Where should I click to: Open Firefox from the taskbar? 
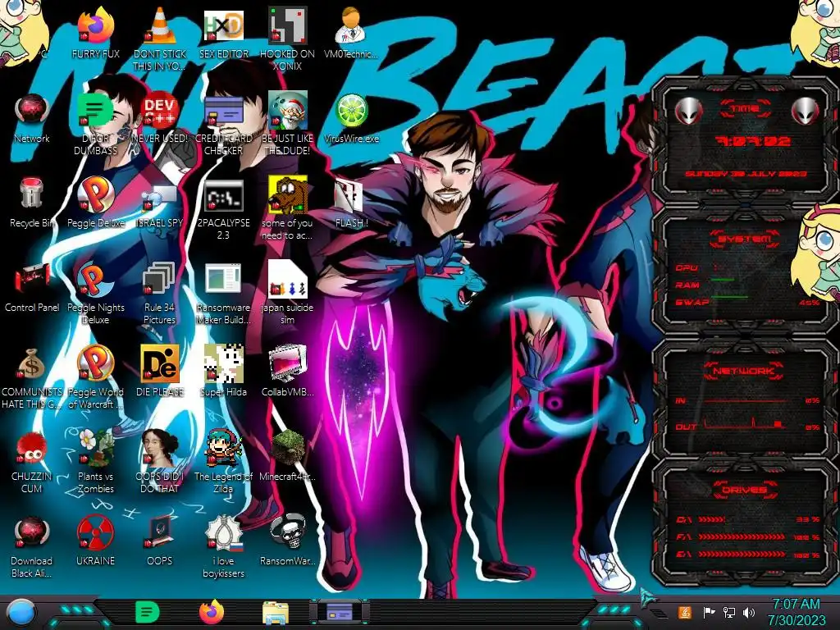pyautogui.click(x=212, y=613)
